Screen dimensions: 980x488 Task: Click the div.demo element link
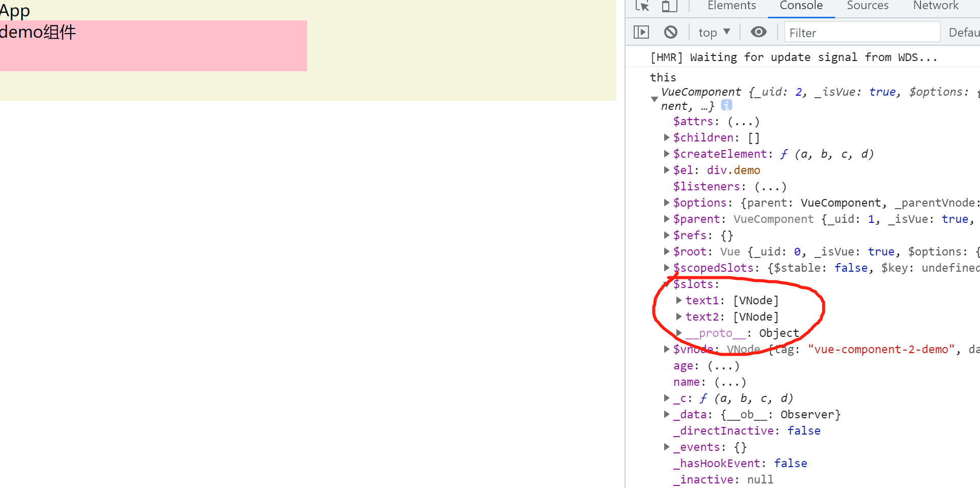click(x=733, y=170)
